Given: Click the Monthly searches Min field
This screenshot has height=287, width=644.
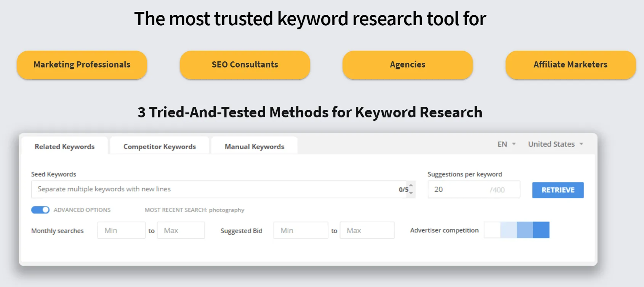Looking at the screenshot, I should 121,231.
